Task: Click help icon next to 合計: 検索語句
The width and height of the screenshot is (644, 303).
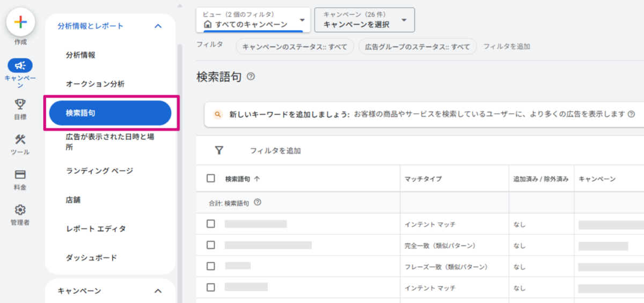Action: (258, 203)
